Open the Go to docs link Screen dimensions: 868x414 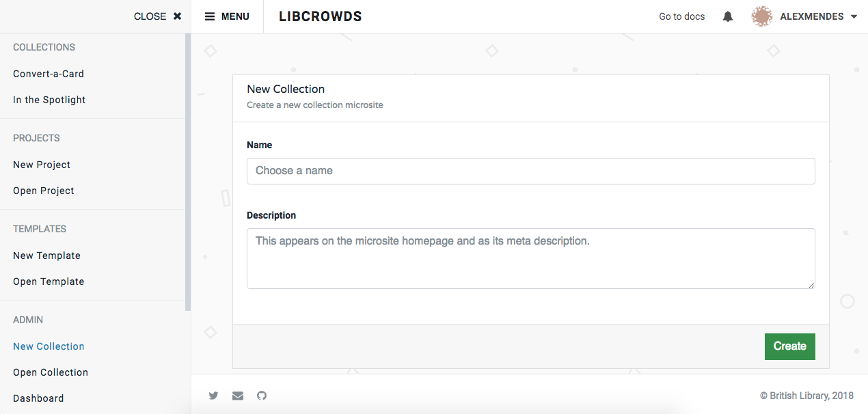coord(681,16)
